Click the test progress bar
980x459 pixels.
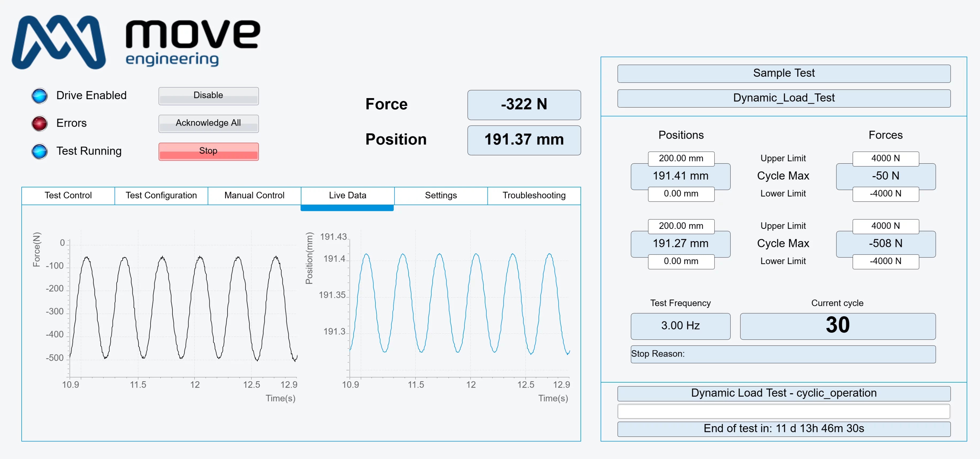(783, 411)
